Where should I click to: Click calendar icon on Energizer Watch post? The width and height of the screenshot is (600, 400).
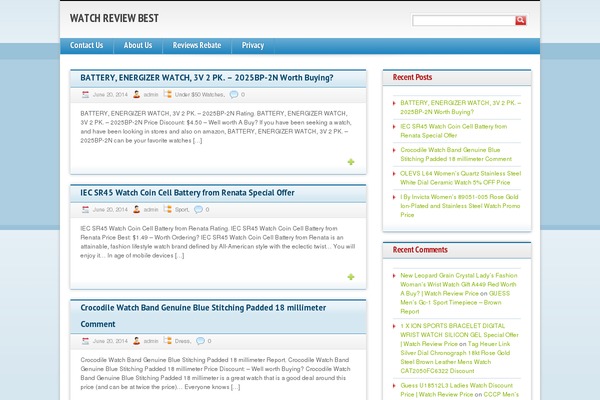[x=85, y=95]
